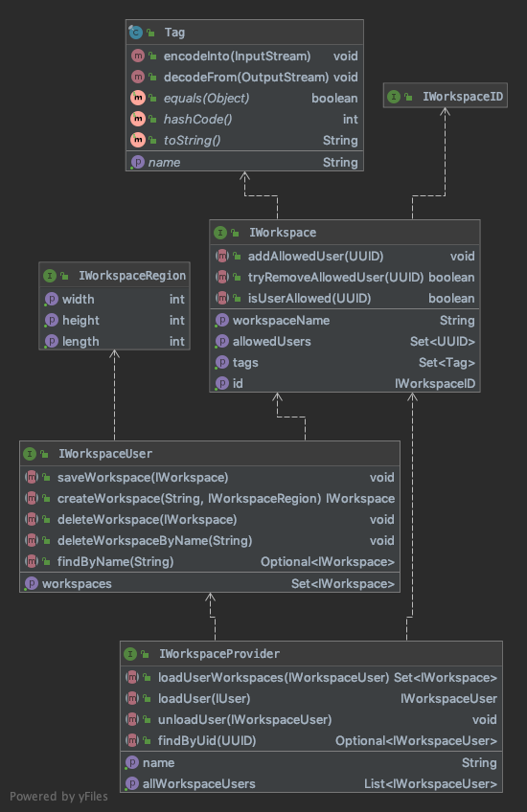This screenshot has width=527, height=812.
Task: Click the method icon of loadUserWorkspaces
Action: 132,677
